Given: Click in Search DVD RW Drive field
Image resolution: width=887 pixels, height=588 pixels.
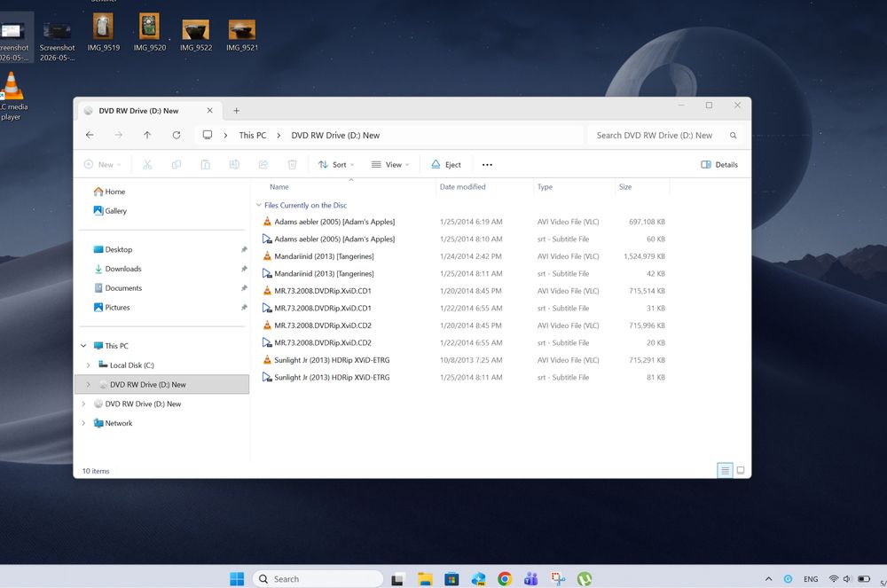Looking at the screenshot, I should 654,135.
